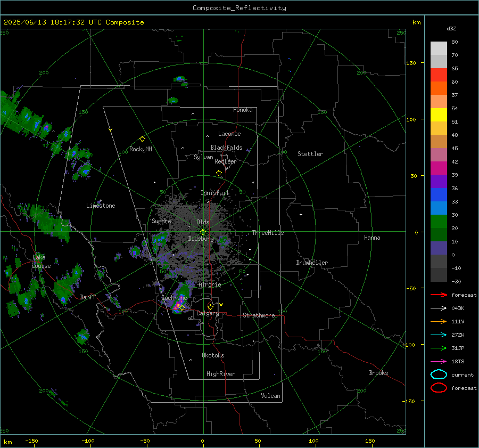Click the 42 dBZ magenta swatch
This screenshot has width=479, height=448.
439,168
